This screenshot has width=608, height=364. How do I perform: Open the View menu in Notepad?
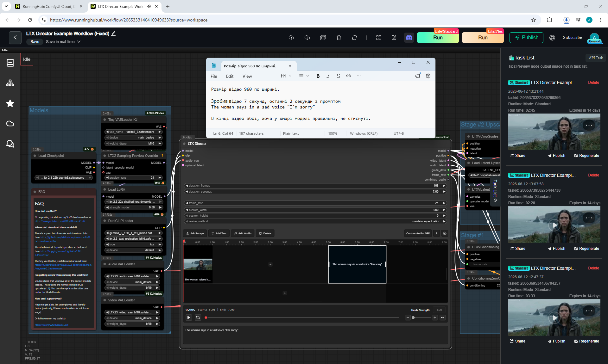pos(247,76)
